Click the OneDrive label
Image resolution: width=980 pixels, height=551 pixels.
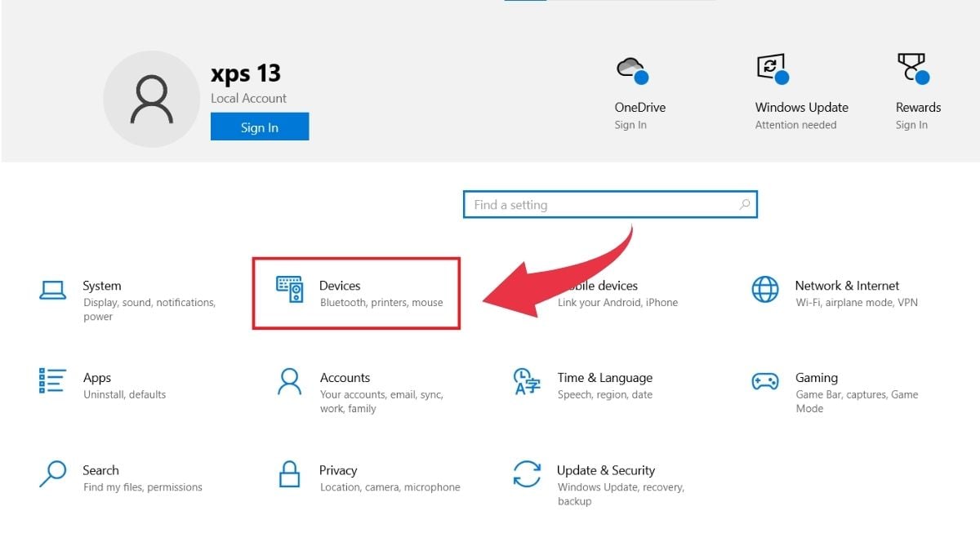coord(640,108)
